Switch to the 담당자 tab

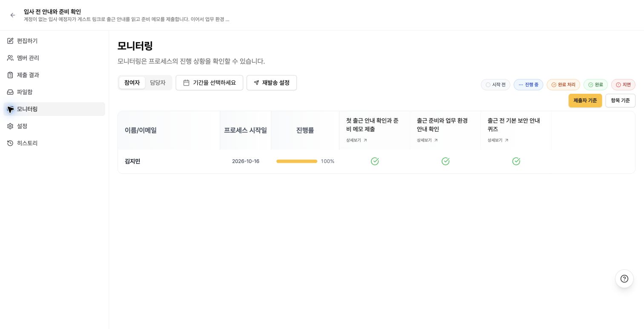click(158, 83)
